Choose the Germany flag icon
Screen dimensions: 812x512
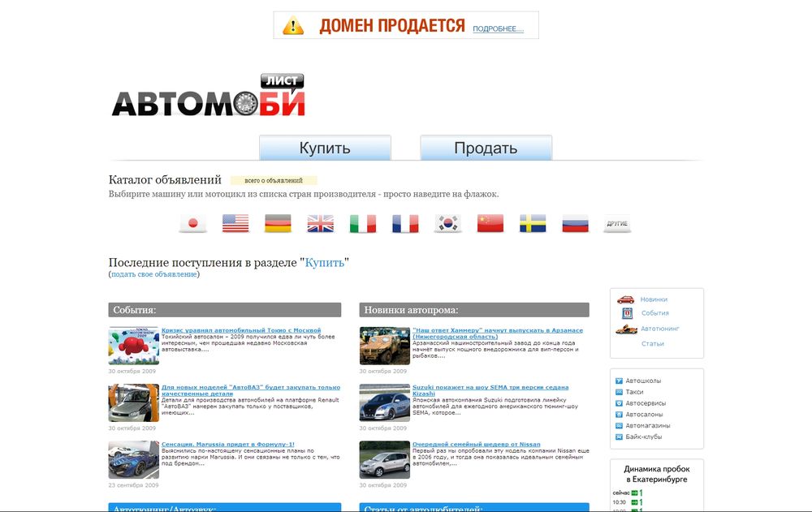278,224
